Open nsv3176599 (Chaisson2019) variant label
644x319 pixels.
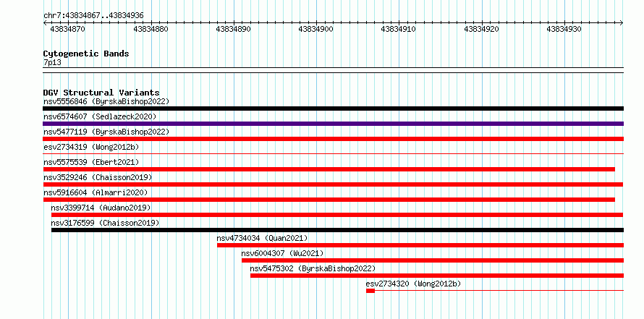[x=105, y=223]
